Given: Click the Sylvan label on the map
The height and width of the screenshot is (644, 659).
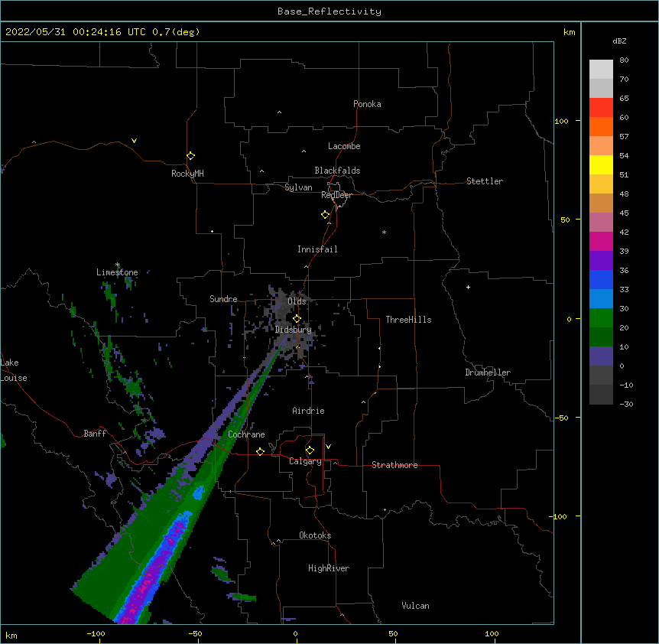Looking at the screenshot, I should click(298, 187).
